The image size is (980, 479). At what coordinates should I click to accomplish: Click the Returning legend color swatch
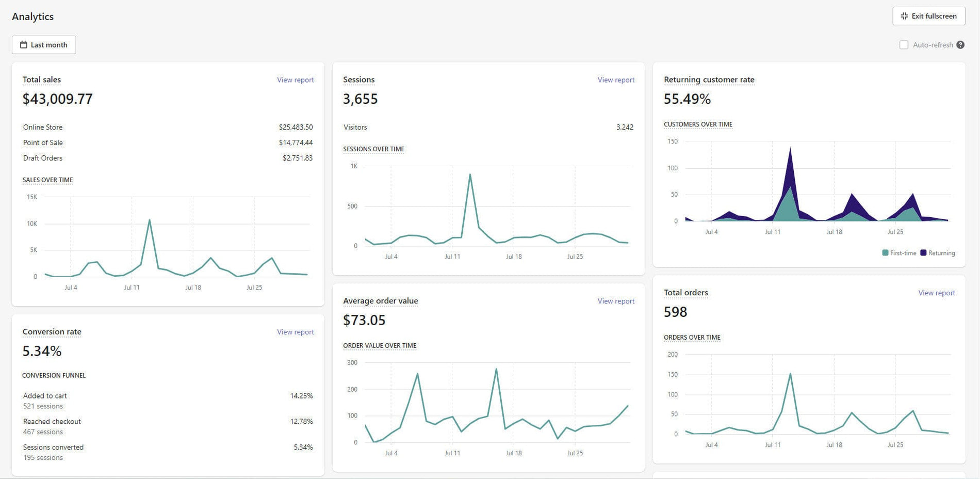(923, 253)
